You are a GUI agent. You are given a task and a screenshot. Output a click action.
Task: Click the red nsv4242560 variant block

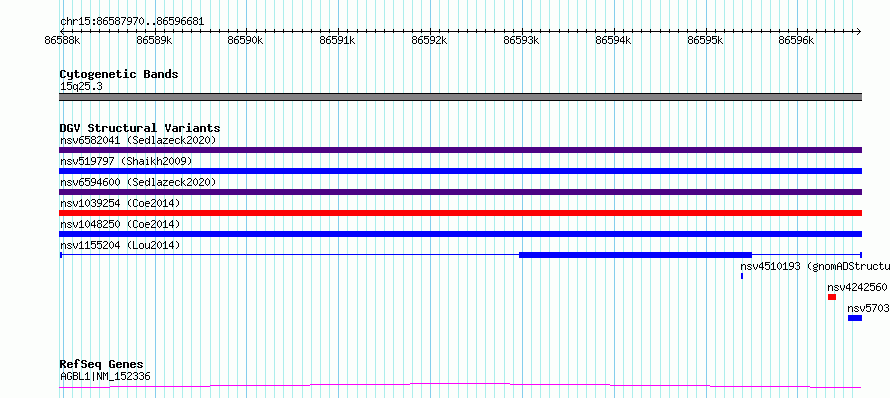click(x=832, y=297)
